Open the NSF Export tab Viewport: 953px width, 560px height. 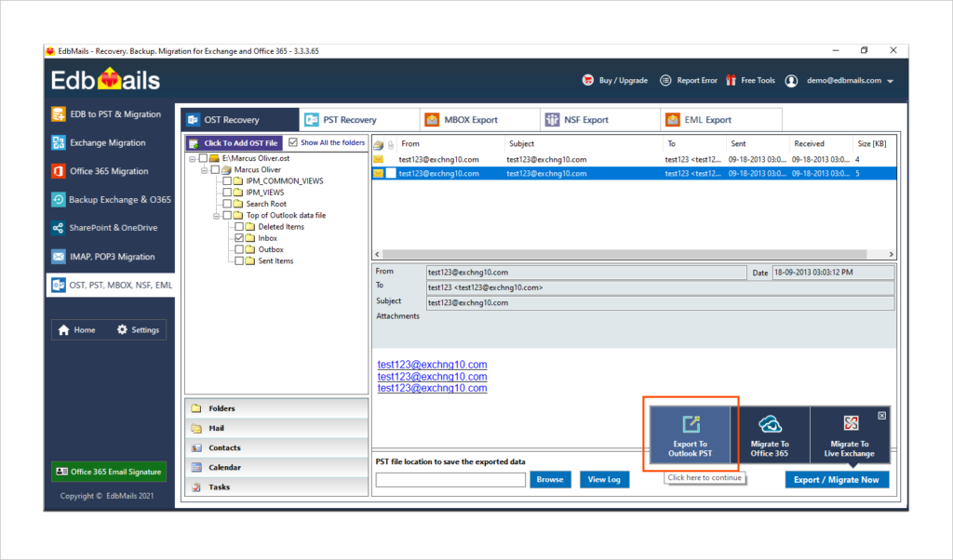tap(600, 120)
